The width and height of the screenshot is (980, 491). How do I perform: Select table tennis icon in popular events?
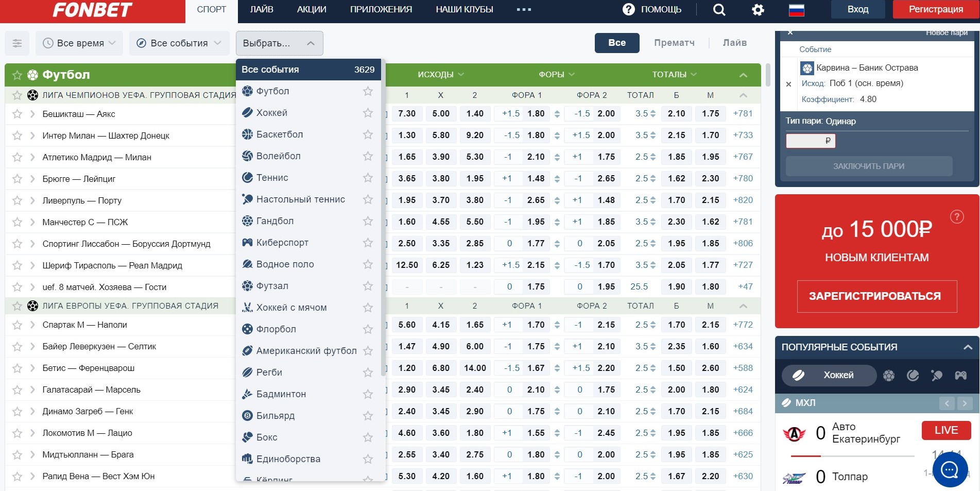(x=937, y=376)
